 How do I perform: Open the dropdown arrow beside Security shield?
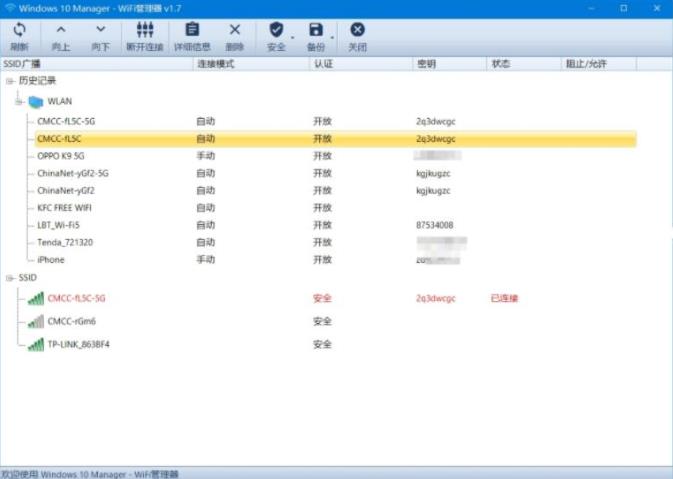pyautogui.click(x=293, y=38)
